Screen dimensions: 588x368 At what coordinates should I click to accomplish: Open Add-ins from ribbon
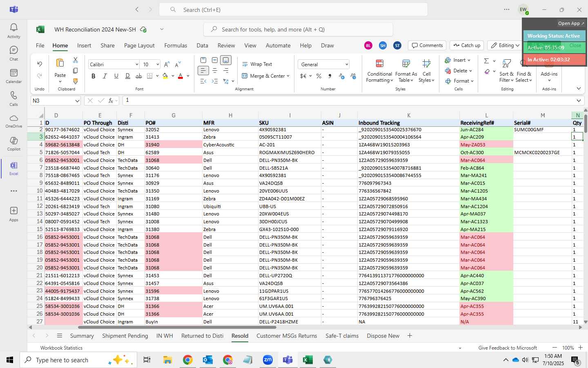point(549,70)
